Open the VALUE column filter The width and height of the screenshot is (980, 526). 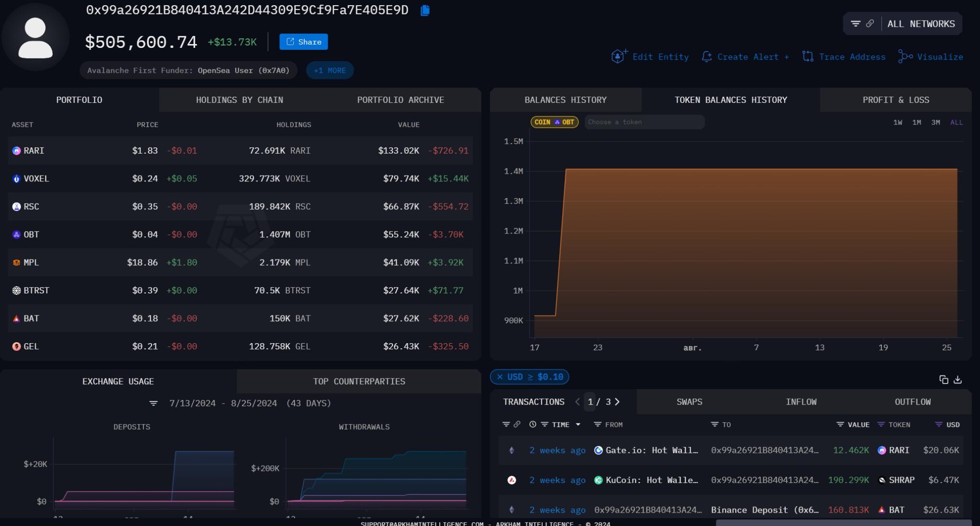coord(840,425)
